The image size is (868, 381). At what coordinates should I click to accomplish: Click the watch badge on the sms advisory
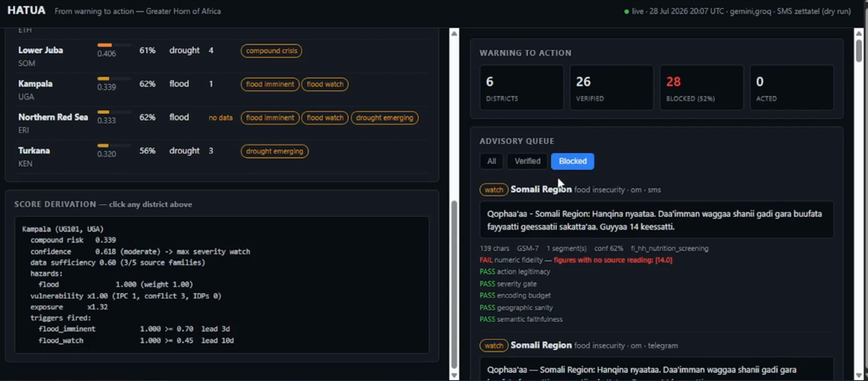(x=494, y=190)
